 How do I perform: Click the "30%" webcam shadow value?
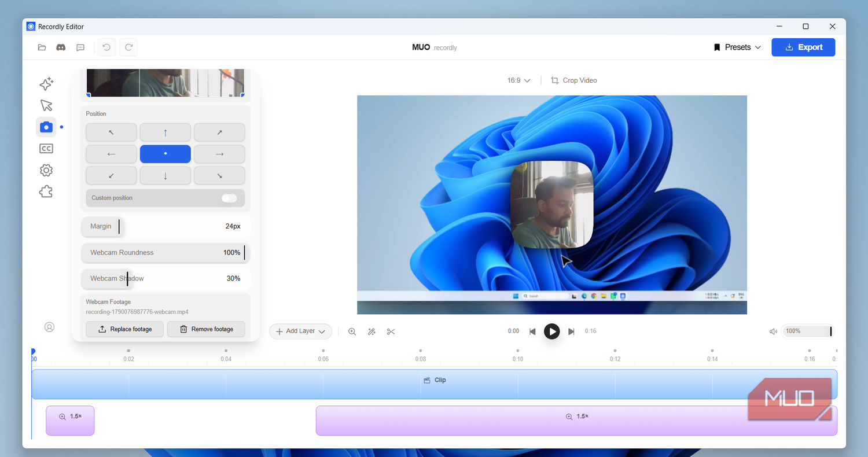[x=233, y=278]
